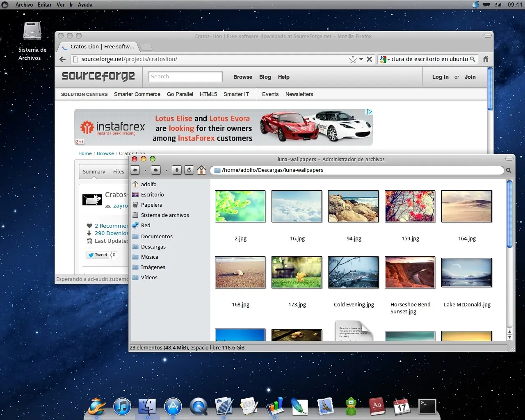Open the search engine selector dropdown
This screenshot has width=525, height=420.
384,59
